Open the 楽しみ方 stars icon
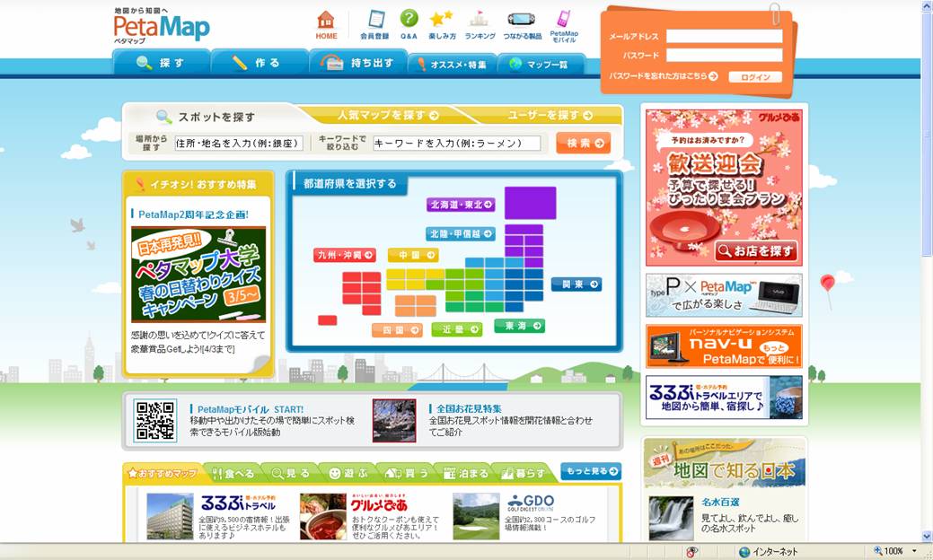Viewport: 933px width, 560px height. (442, 19)
